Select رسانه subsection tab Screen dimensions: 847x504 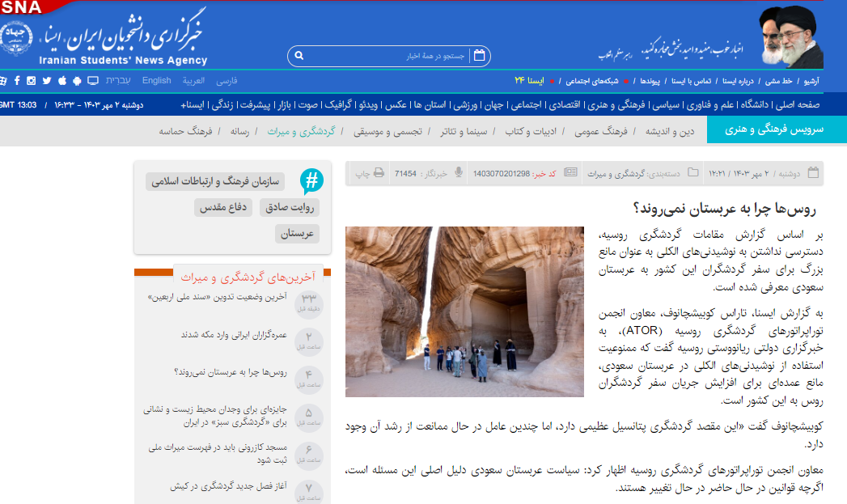[x=239, y=131]
